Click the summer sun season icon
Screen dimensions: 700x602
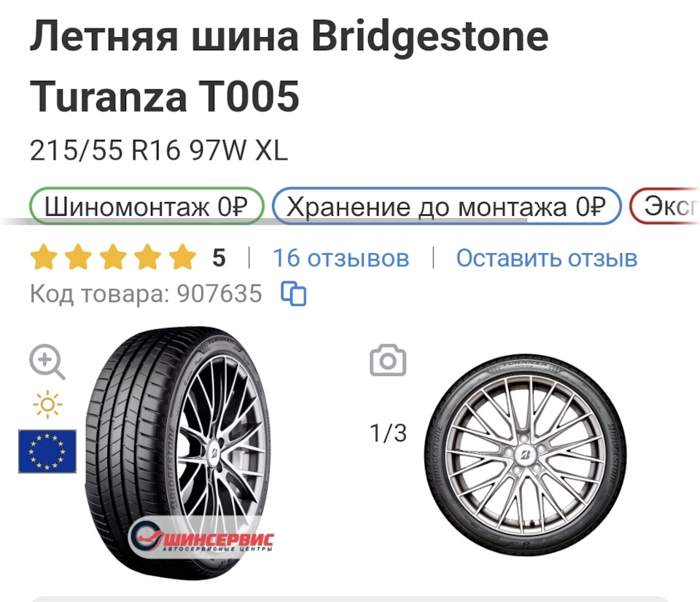coord(47,404)
